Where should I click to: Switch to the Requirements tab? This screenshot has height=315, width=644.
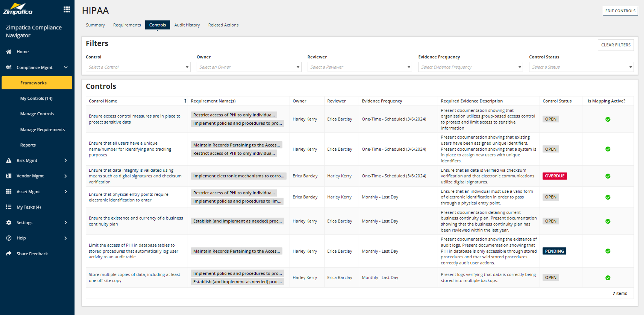coord(127,25)
